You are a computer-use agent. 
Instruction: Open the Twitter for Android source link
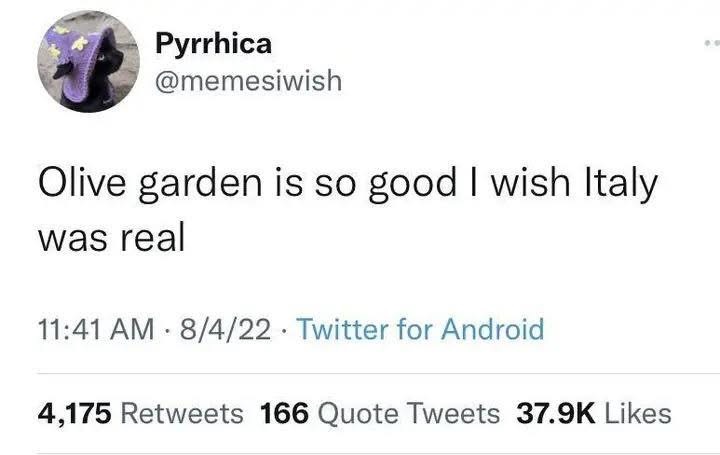point(420,329)
